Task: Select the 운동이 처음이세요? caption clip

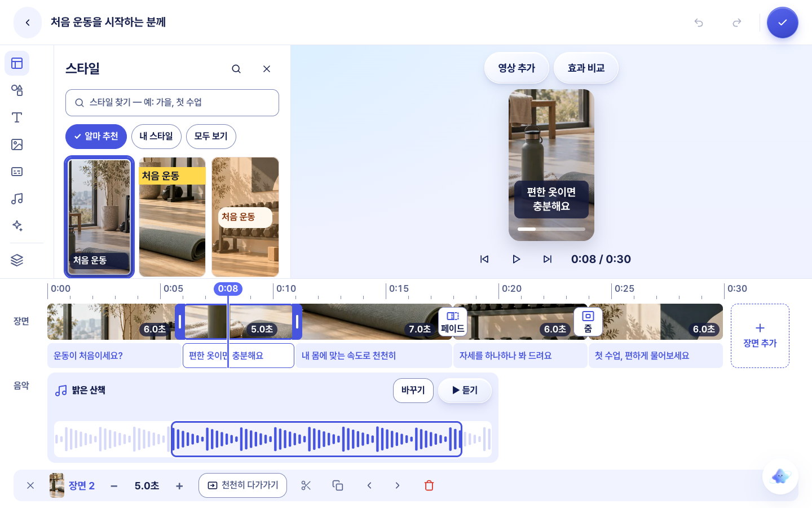Action: [114, 356]
